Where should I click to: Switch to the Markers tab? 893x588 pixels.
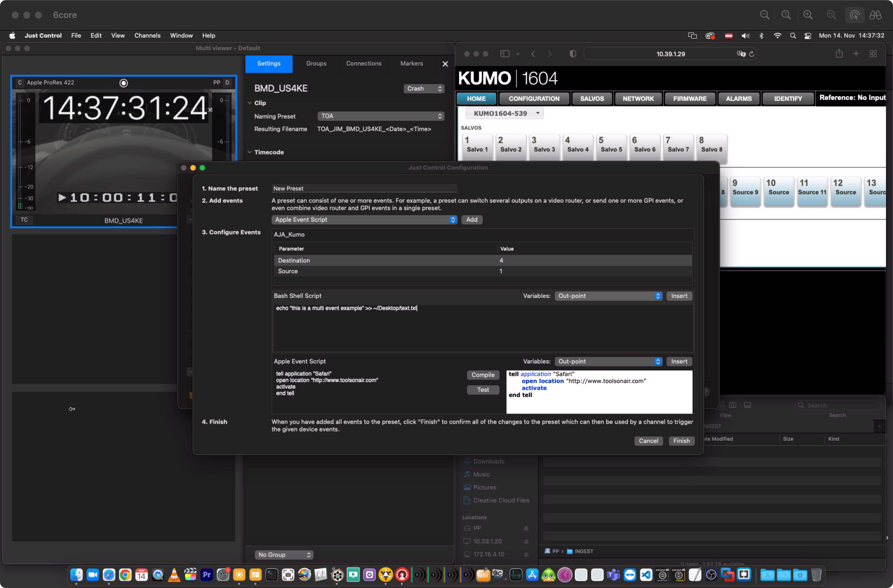pos(411,63)
